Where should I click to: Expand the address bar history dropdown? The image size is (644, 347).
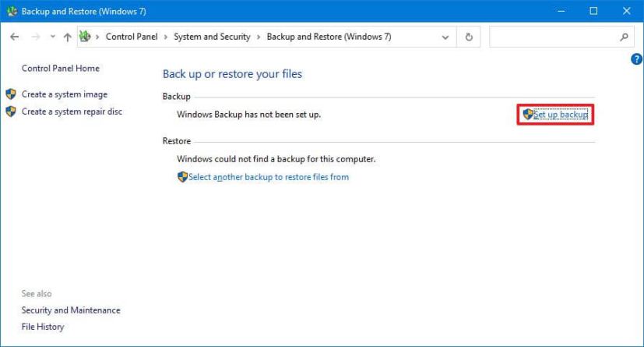pos(445,37)
